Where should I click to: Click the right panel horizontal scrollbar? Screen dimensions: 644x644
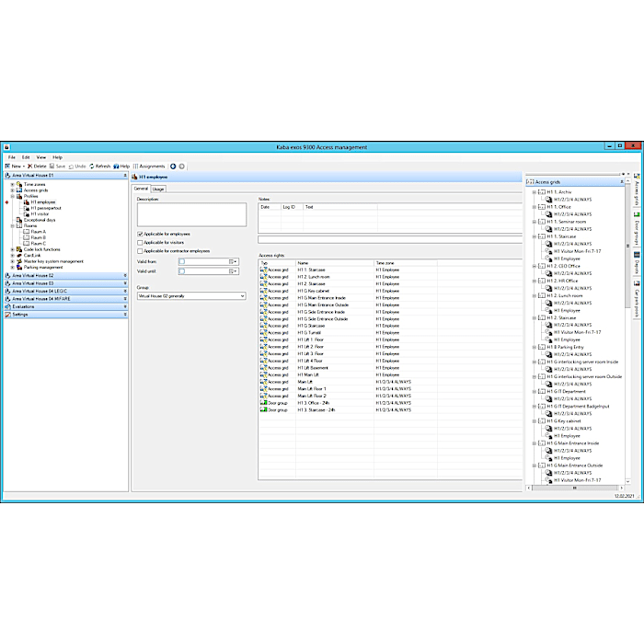point(575,488)
